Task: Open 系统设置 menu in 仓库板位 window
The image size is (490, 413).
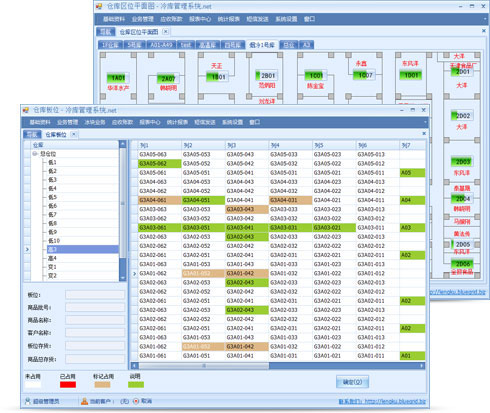Action: [232, 122]
